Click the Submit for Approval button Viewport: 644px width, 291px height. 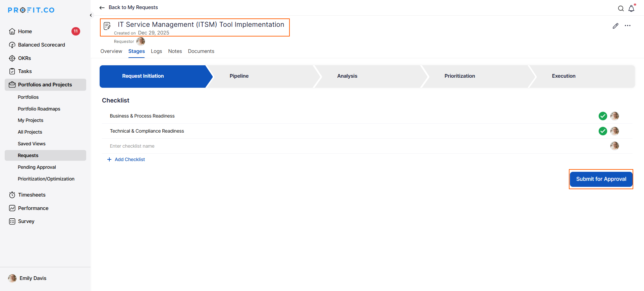[601, 179]
